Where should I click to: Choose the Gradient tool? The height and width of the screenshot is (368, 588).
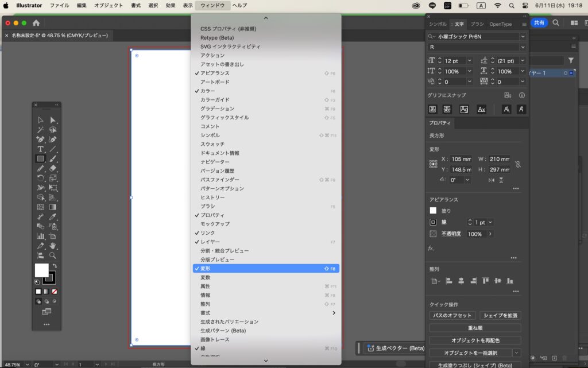53,207
